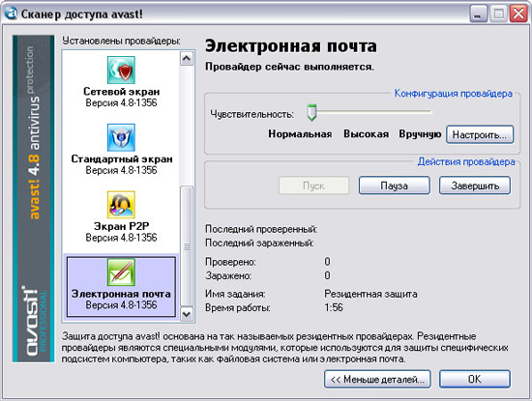Click the 1:56 run time value
The width and height of the screenshot is (532, 401).
point(334,307)
